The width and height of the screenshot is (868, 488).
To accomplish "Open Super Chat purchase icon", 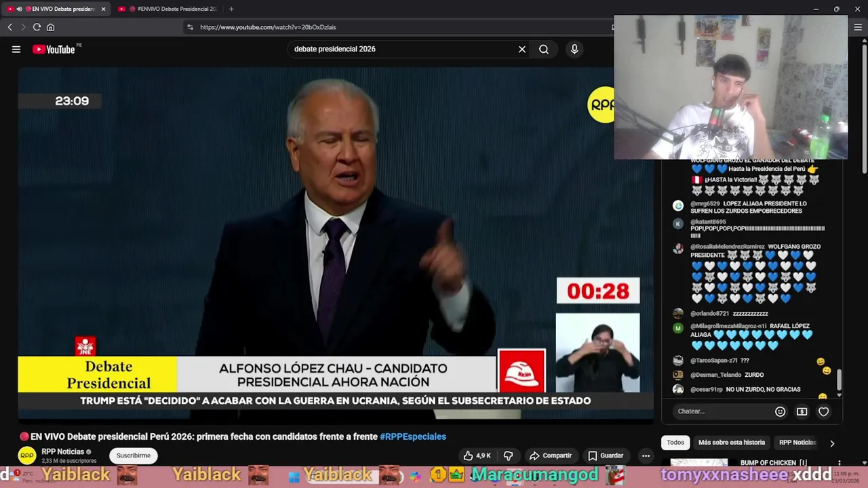I will [x=802, y=411].
